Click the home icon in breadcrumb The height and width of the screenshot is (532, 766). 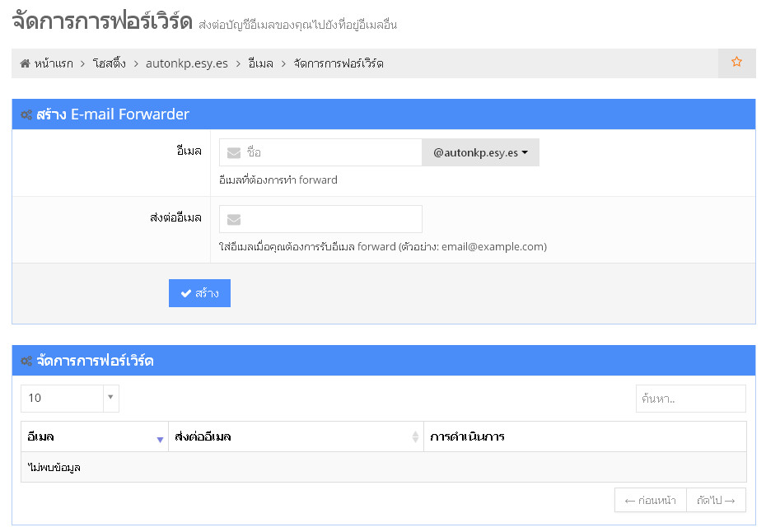[26, 63]
